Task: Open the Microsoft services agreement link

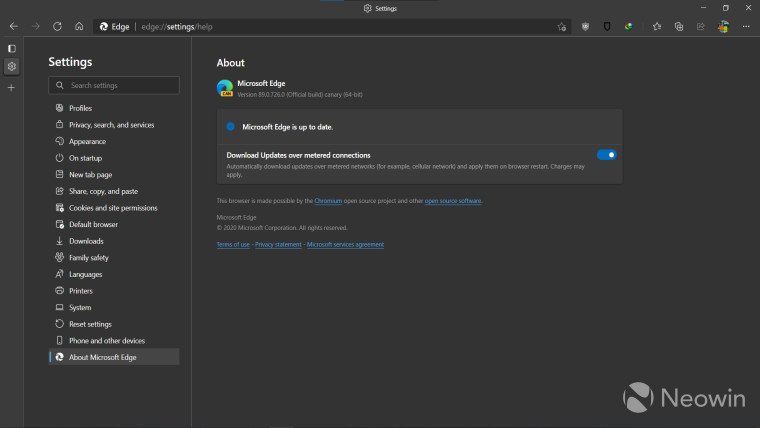Action: coord(345,244)
